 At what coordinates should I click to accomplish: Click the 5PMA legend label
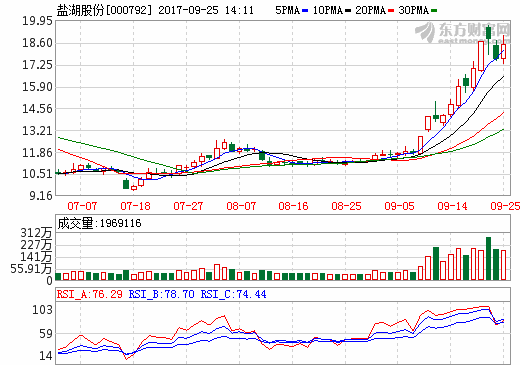tap(287, 10)
